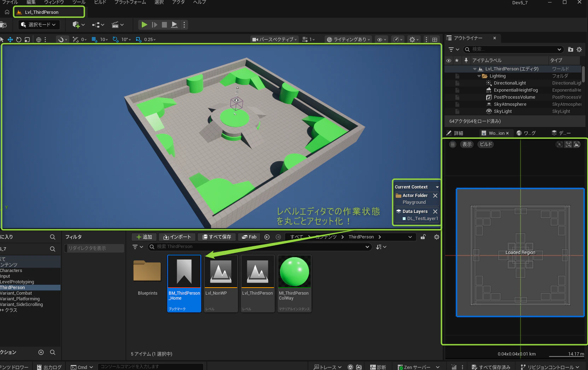Viewport: 588px width, 370px height.
Task: Click the stop simulation button
Action: (164, 25)
